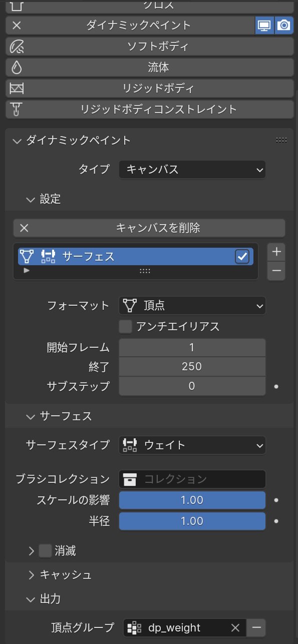Screen dimensions: 298x644
Task: Click the 開始フレーム field
Action: coord(192,347)
